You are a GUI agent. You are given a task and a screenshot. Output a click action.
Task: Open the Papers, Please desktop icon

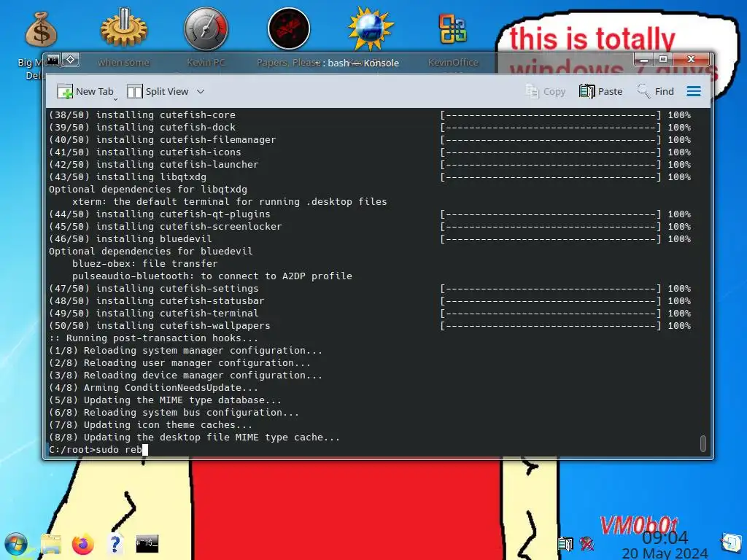289,28
